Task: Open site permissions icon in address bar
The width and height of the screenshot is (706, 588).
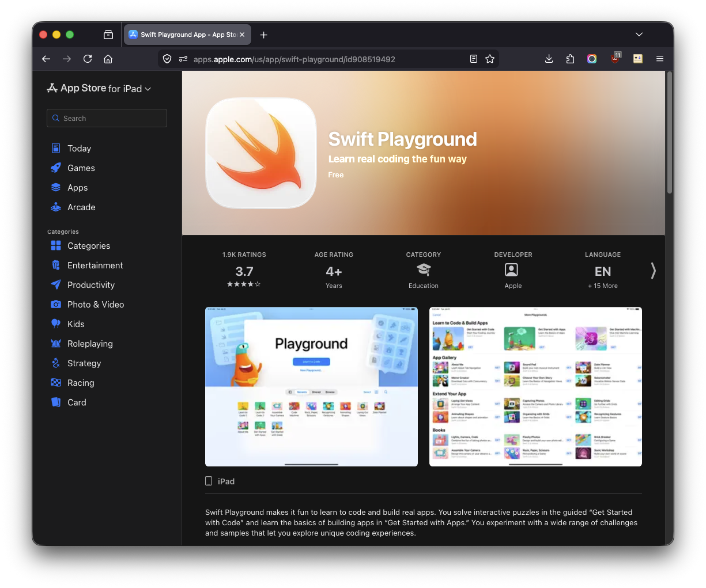Action: tap(183, 59)
